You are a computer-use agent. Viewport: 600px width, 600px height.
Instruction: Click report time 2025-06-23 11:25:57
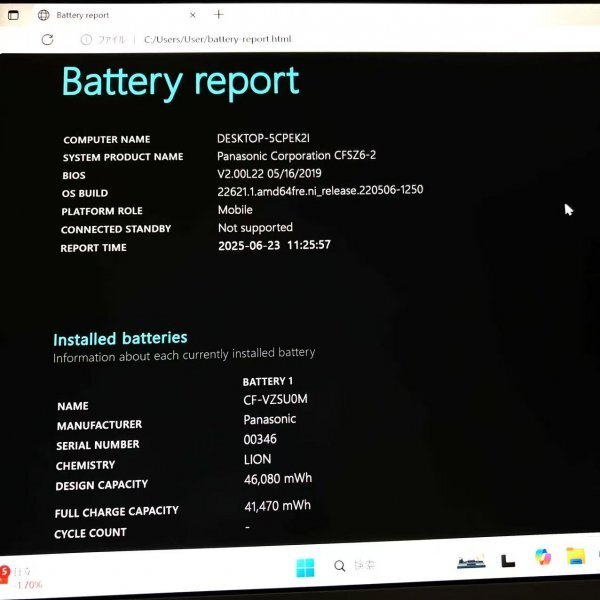point(274,245)
